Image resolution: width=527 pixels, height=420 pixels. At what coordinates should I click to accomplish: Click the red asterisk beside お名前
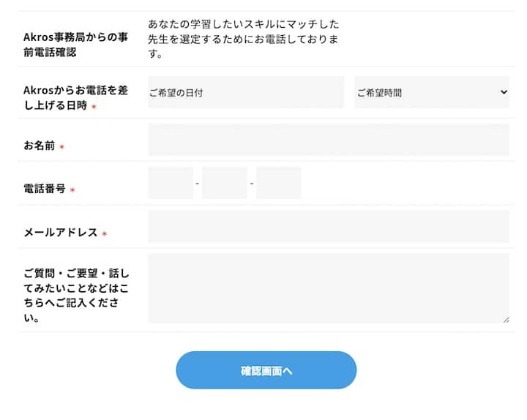click(61, 147)
